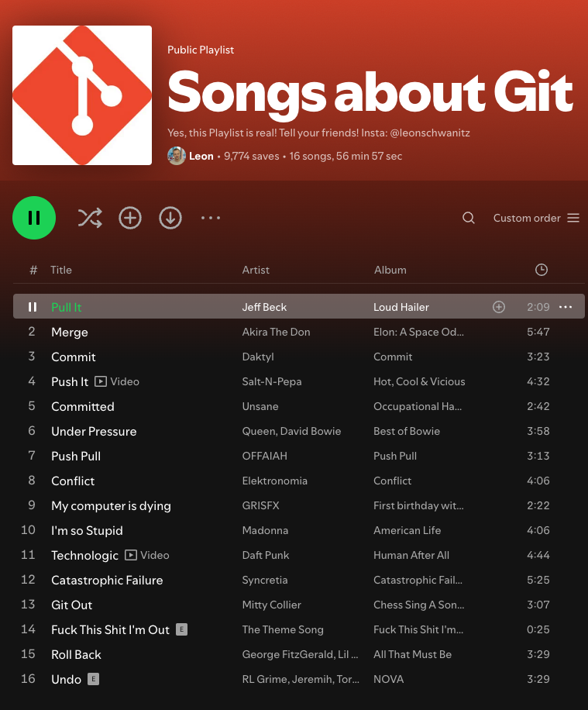Select the track My computer is dying
Image resolution: width=588 pixels, height=710 pixels.
pyautogui.click(x=111, y=505)
